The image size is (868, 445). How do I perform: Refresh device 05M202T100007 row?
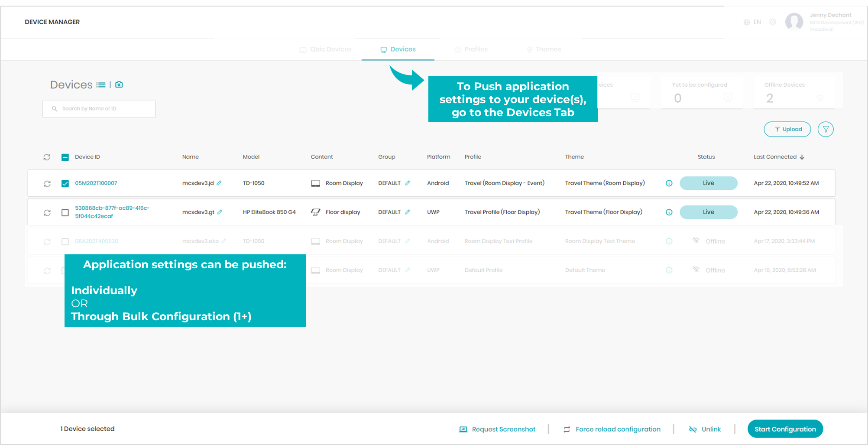(x=47, y=184)
